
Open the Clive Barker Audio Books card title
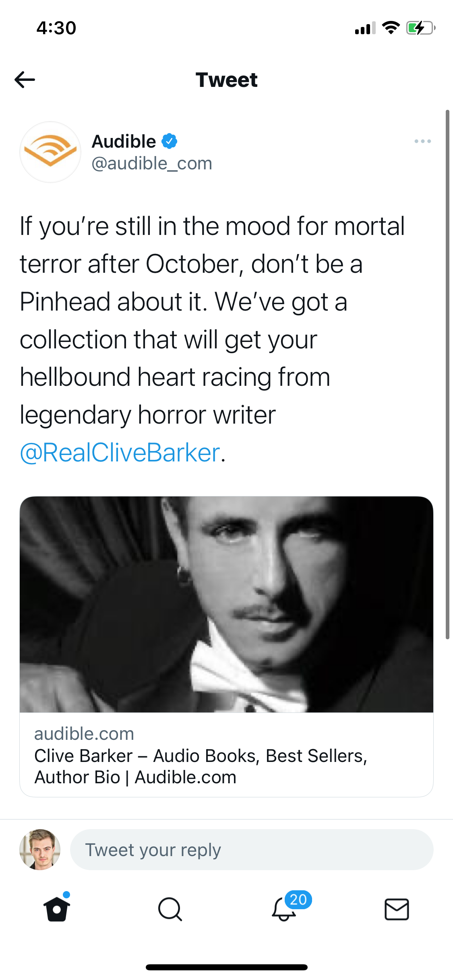(201, 766)
